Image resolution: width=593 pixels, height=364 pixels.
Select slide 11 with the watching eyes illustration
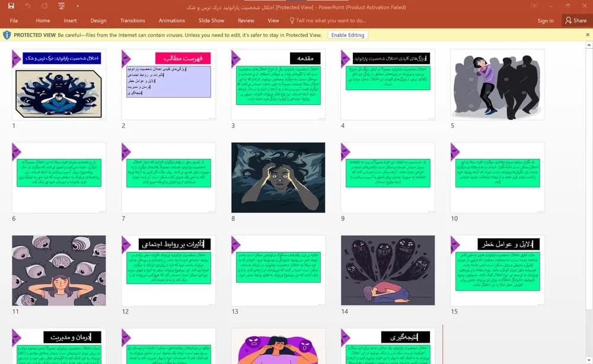[59, 270]
